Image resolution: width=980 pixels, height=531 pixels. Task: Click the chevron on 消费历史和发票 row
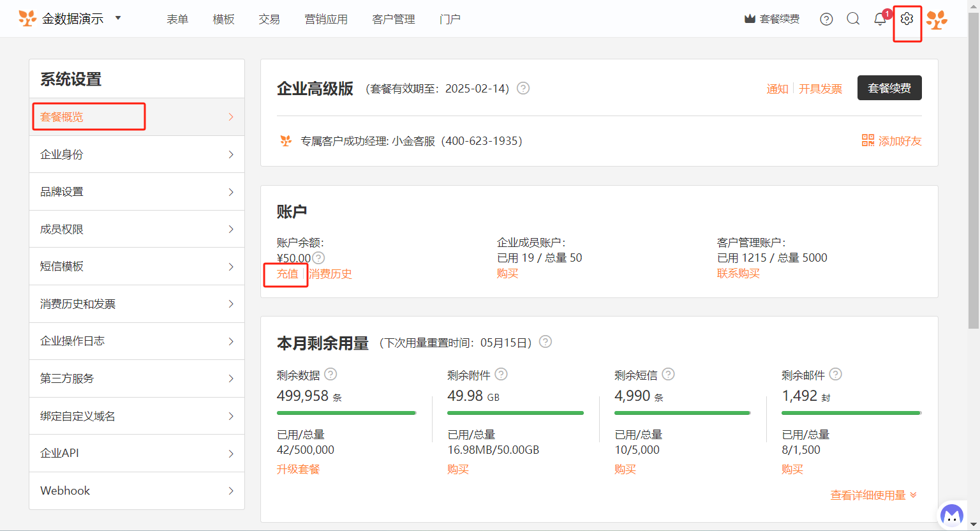[x=231, y=304]
